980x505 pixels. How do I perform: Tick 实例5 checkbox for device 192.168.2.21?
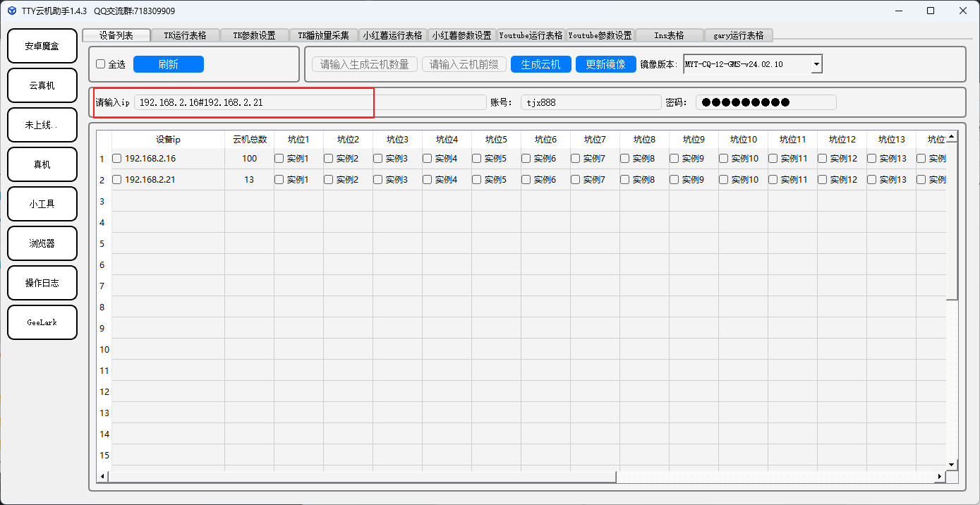477,180
